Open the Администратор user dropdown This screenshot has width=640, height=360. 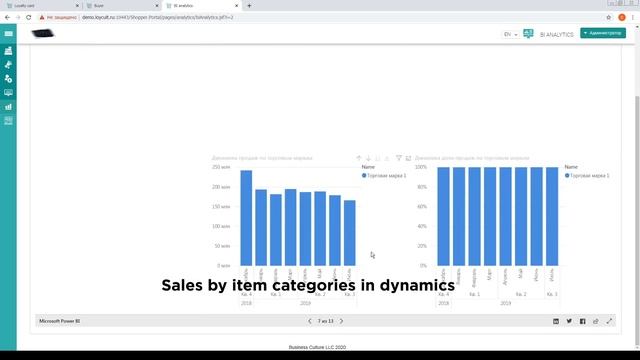click(603, 33)
